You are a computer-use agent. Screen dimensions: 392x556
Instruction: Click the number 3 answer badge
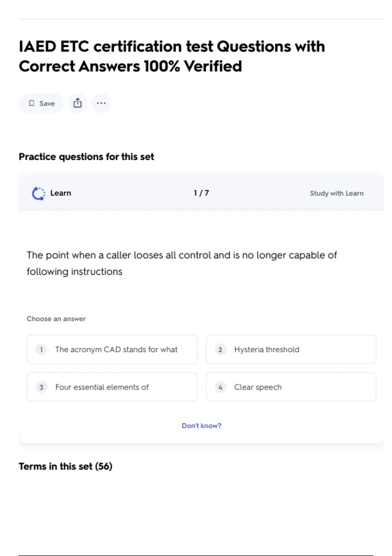(x=41, y=387)
